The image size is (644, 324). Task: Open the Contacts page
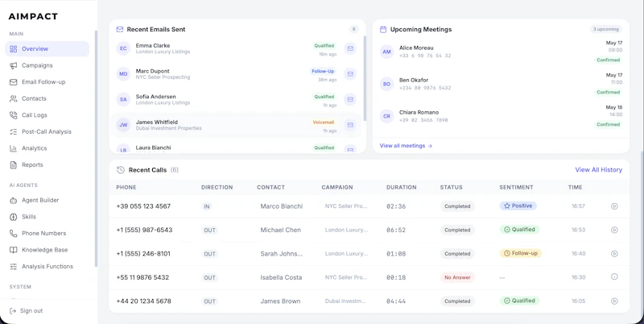coord(47,98)
